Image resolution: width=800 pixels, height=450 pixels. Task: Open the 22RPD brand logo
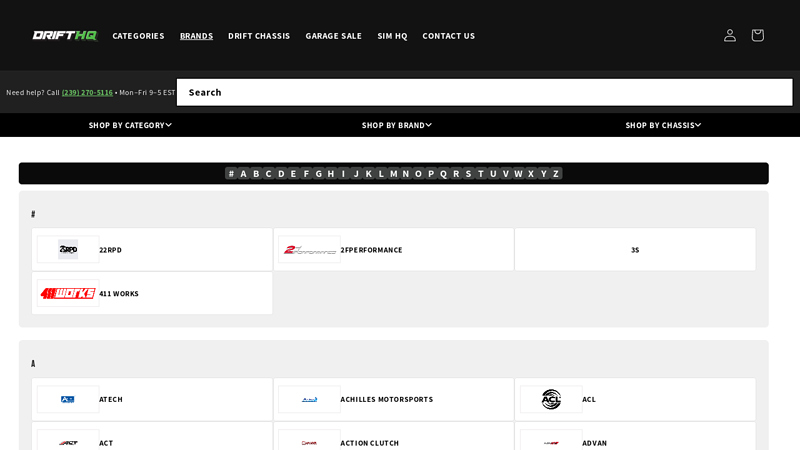tap(68, 249)
